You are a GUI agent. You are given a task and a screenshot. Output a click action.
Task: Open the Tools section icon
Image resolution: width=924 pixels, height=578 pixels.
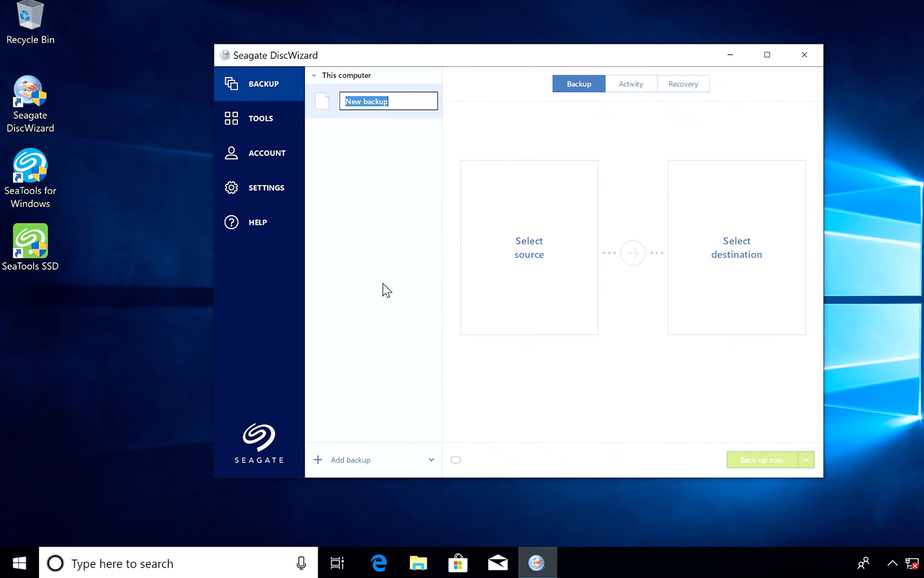pos(231,118)
